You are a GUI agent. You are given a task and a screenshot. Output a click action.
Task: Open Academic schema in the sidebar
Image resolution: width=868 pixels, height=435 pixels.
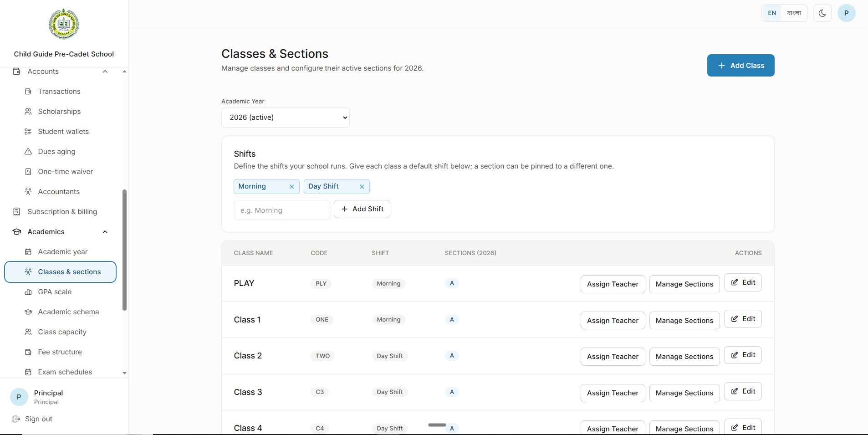tap(61, 312)
